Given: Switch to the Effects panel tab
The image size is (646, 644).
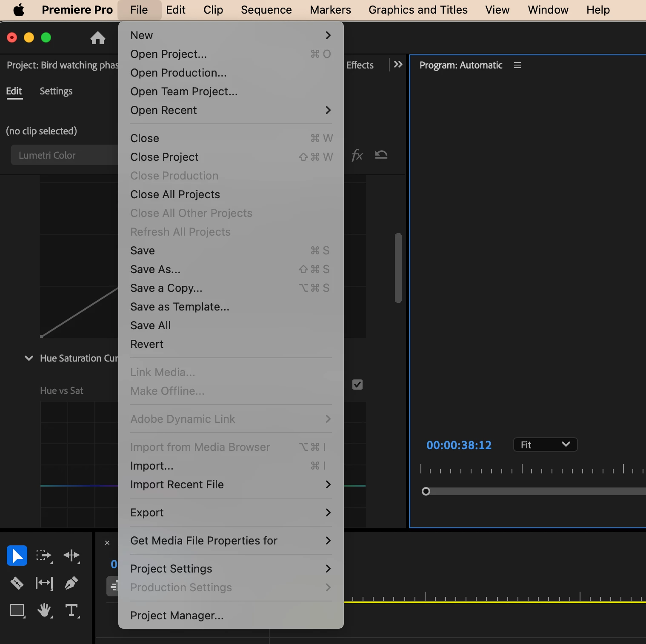Looking at the screenshot, I should [x=360, y=65].
